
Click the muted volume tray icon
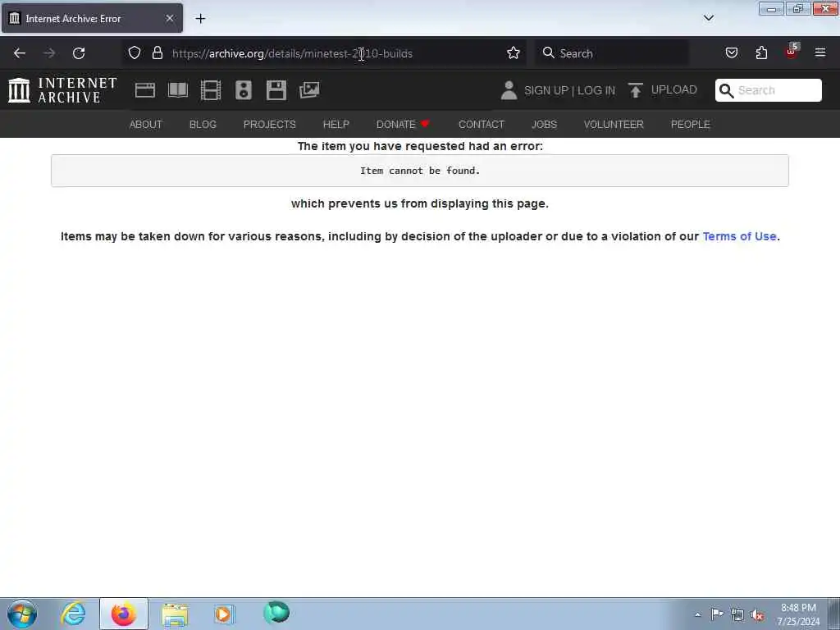point(757,615)
